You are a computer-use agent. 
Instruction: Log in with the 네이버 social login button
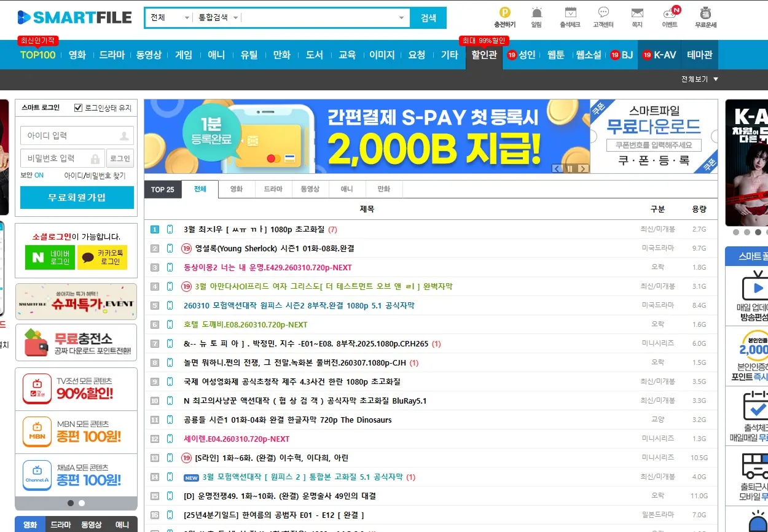(50, 257)
